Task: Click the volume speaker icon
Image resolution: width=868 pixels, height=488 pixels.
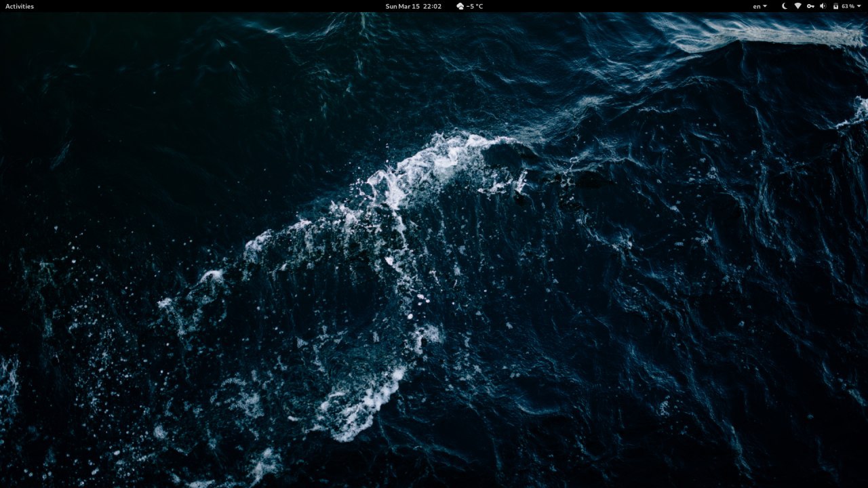Action: (x=823, y=6)
